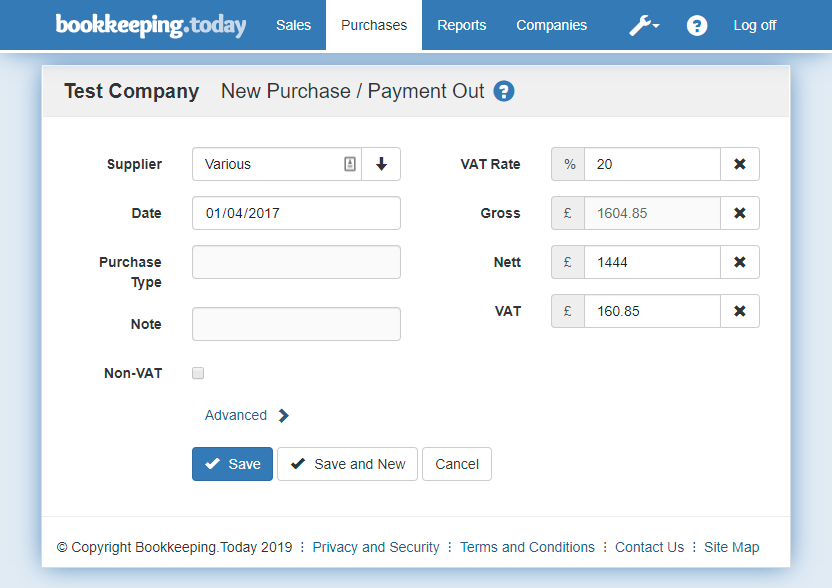The image size is (832, 588).
Task: Go to the Reports menu
Action: pyautogui.click(x=461, y=26)
